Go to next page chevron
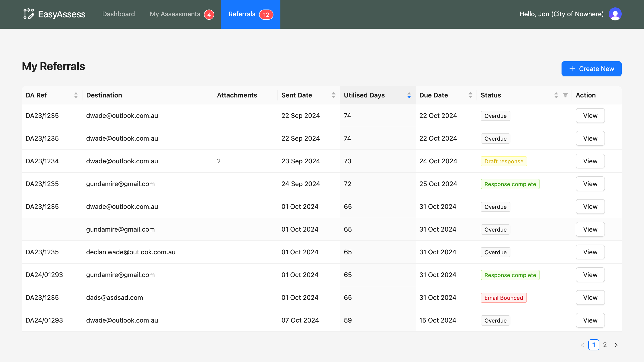 coord(616,345)
